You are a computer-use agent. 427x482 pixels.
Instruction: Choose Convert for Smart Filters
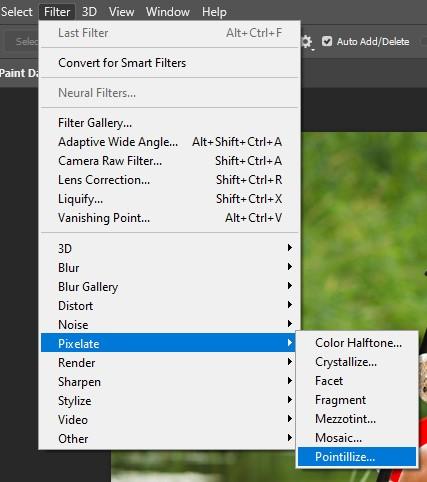[169, 63]
